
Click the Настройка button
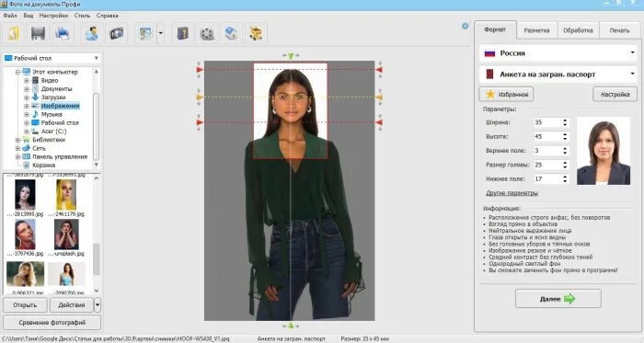tap(615, 95)
